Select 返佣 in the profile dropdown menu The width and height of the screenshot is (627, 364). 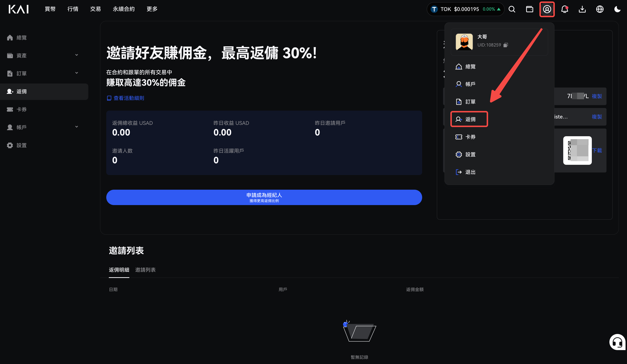[x=469, y=119]
